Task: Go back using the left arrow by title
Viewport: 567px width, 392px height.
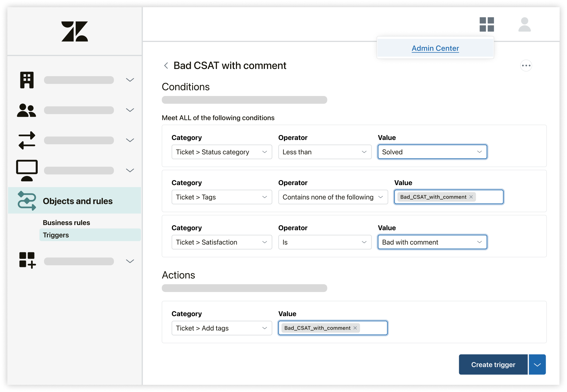Action: [166, 66]
